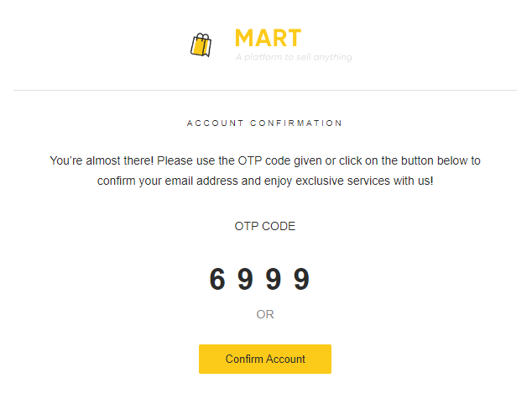Screen dimensions: 532x399
Task: Click the phrase 'button below' in the message
Action: point(430,160)
